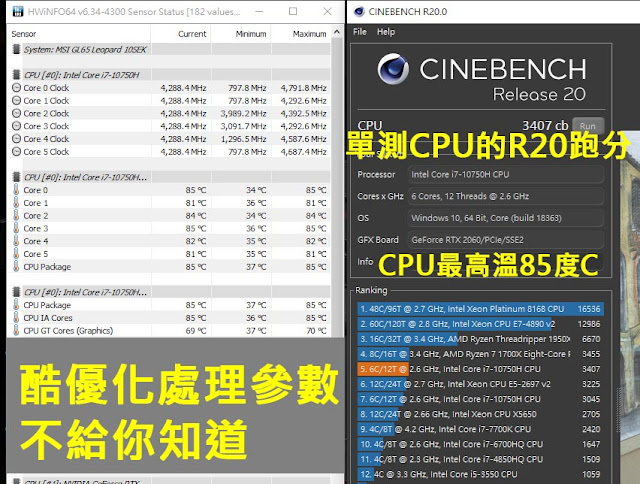Click the GFX Board field showing RTX 2060
This screenshot has height=484, width=640.
pos(506,240)
